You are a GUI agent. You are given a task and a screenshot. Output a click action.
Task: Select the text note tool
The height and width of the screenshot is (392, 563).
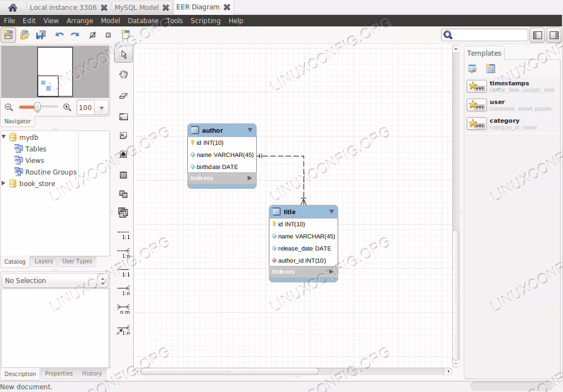123,135
